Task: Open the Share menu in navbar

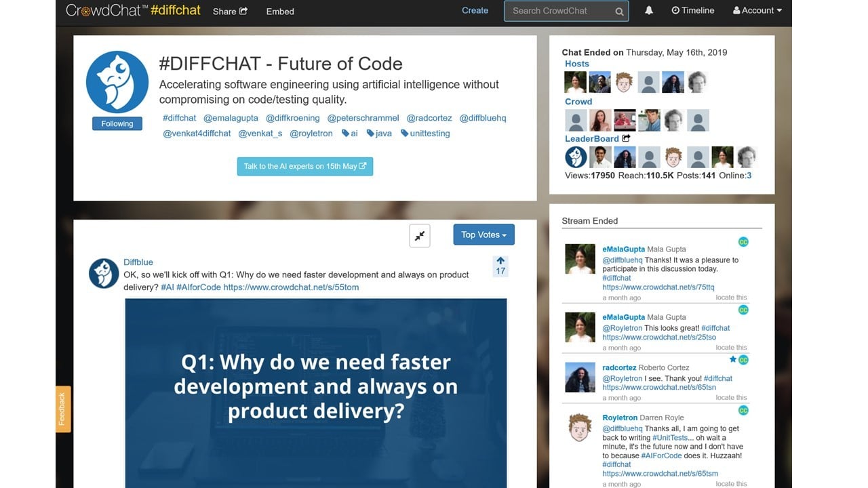Action: [230, 11]
